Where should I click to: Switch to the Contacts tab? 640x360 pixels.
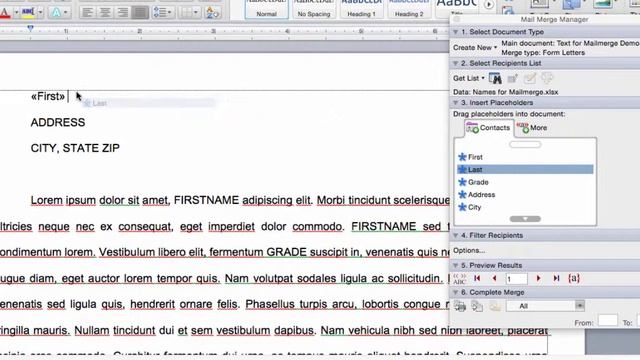point(489,128)
